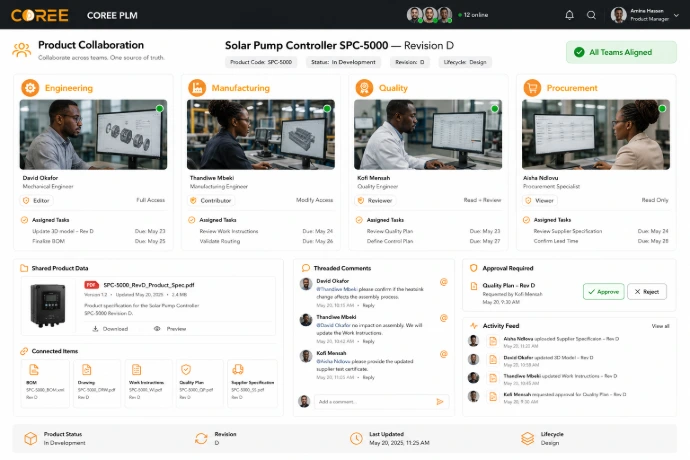Reject the Quality Plan Rev D
Screen dimensions: 690x460
pos(647,292)
